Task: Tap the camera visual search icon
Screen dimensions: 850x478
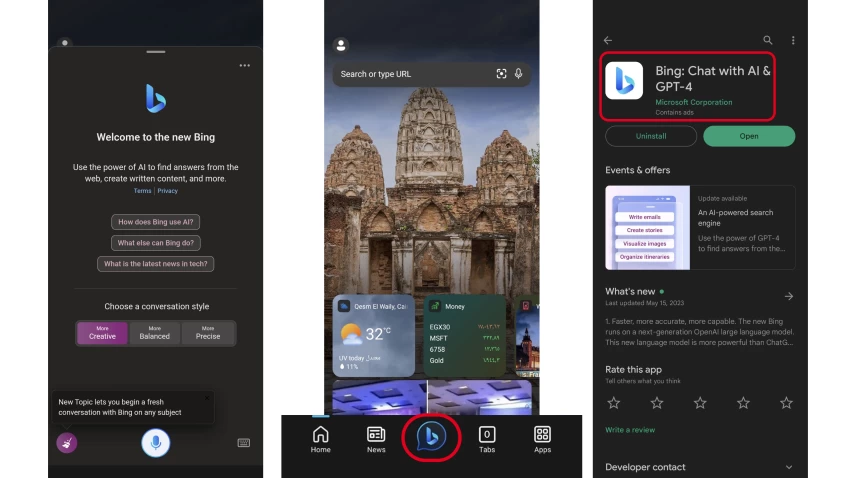Action: click(x=501, y=74)
